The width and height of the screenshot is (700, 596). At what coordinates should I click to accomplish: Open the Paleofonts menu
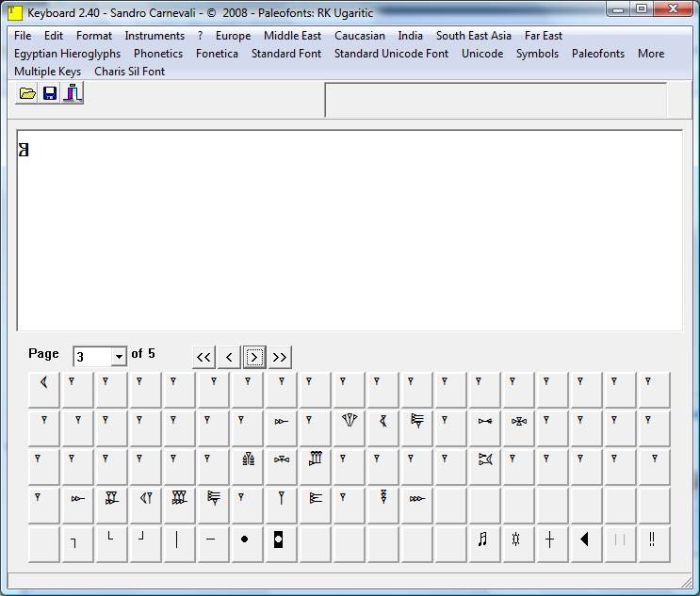point(598,54)
